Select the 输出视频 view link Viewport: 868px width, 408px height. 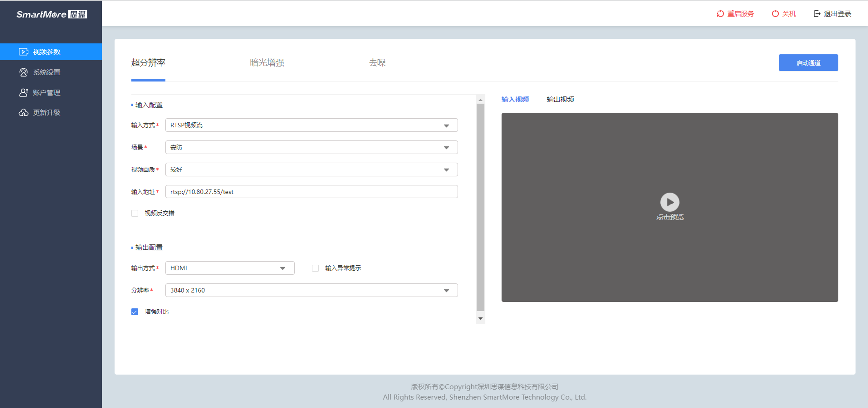[x=560, y=100]
